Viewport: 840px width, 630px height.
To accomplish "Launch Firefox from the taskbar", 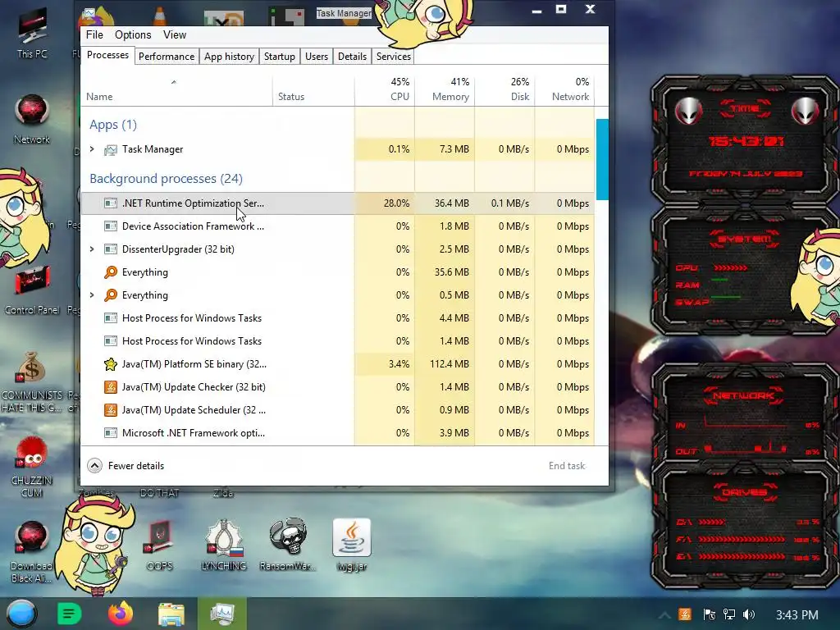I will (x=121, y=614).
